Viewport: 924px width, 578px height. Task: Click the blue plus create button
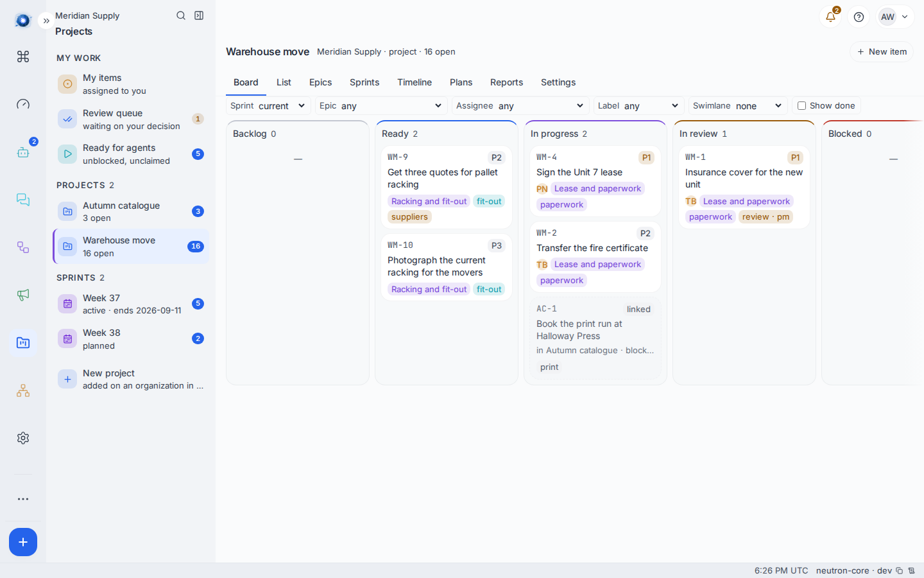pyautogui.click(x=23, y=542)
